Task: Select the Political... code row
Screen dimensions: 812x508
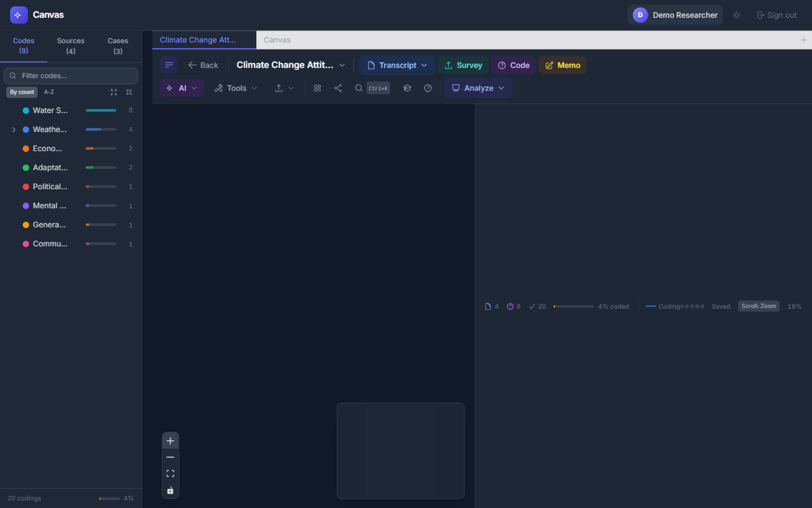Action: pos(71,187)
